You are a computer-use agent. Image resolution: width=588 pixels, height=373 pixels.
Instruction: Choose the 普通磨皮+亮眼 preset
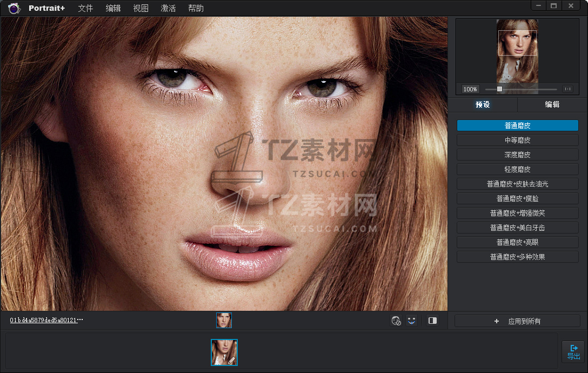[518, 242]
